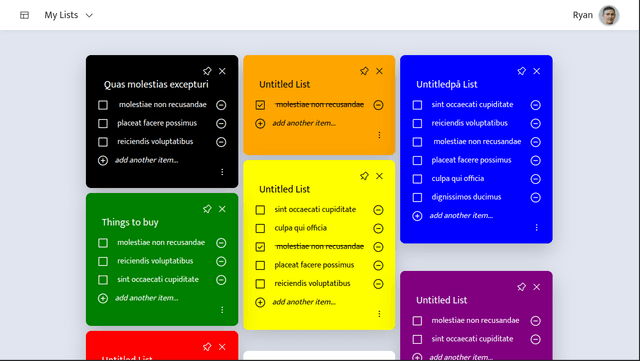Expand the My Lists dropdown chevron
640x361 pixels.
pos(89,16)
